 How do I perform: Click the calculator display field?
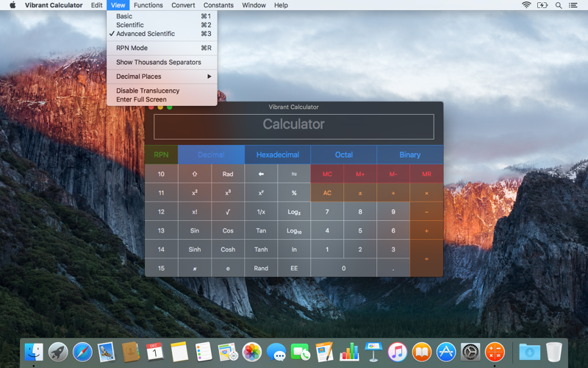pos(293,127)
